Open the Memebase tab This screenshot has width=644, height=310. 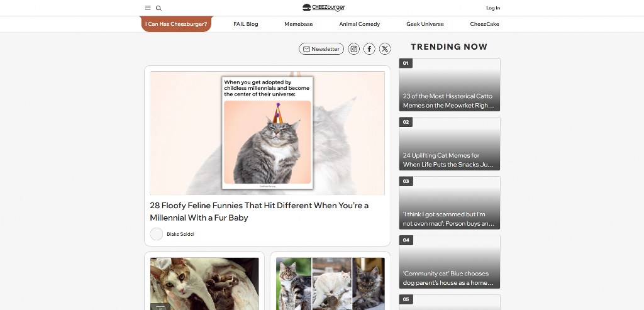299,24
